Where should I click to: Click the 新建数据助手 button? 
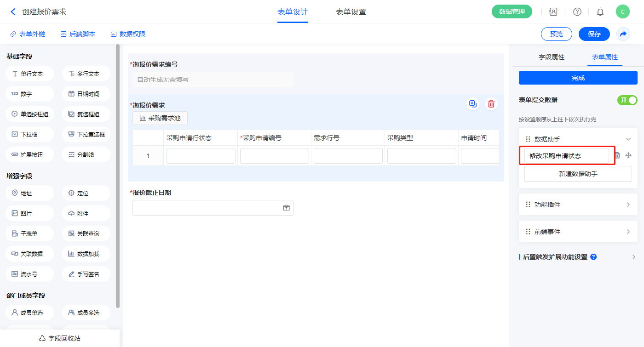(x=578, y=174)
